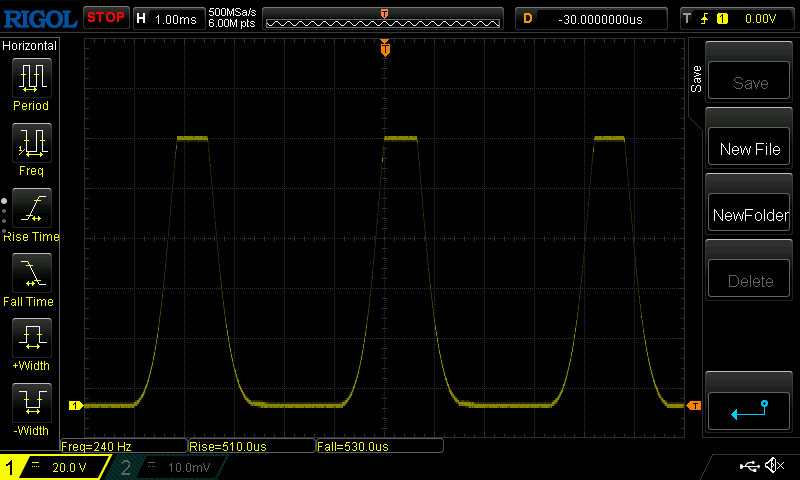
Task: Click the delay value -30.0000000us
Action: point(601,19)
